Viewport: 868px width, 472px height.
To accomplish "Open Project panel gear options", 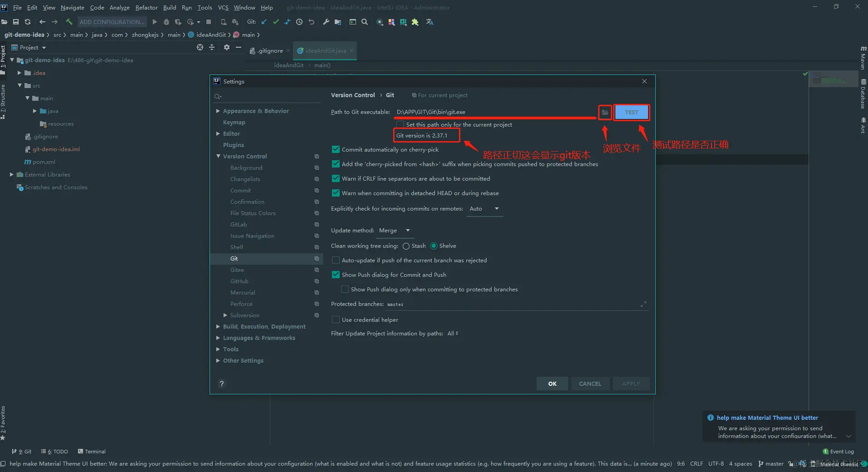I will (x=227, y=47).
